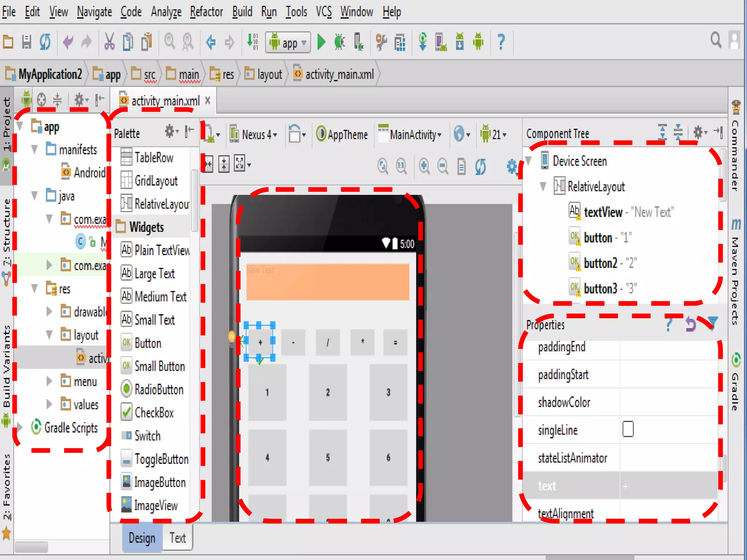
Task: Click the green Run app button
Action: (x=321, y=42)
